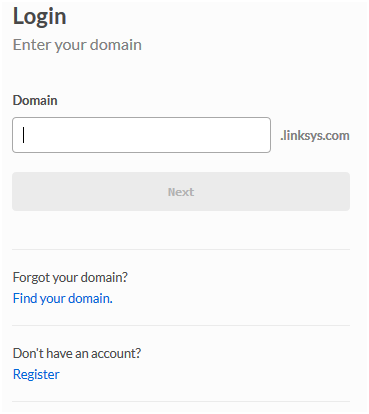Click inside the Domain text box
Image resolution: width=369 pixels, height=414 pixels.
[x=141, y=135]
